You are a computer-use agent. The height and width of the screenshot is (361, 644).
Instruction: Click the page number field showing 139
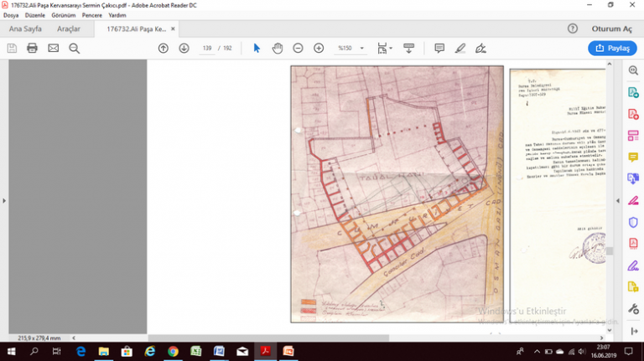click(206, 48)
